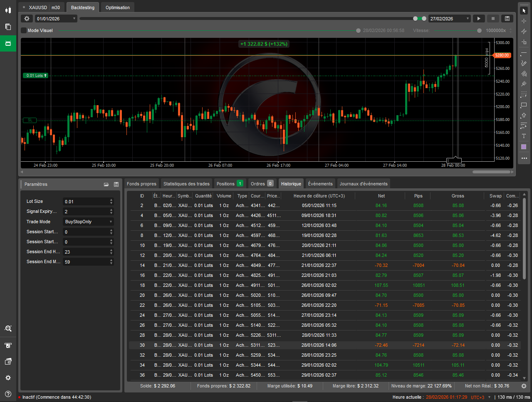
Task: Select the crosshair tool on chart toolbar
Action: (524, 20)
